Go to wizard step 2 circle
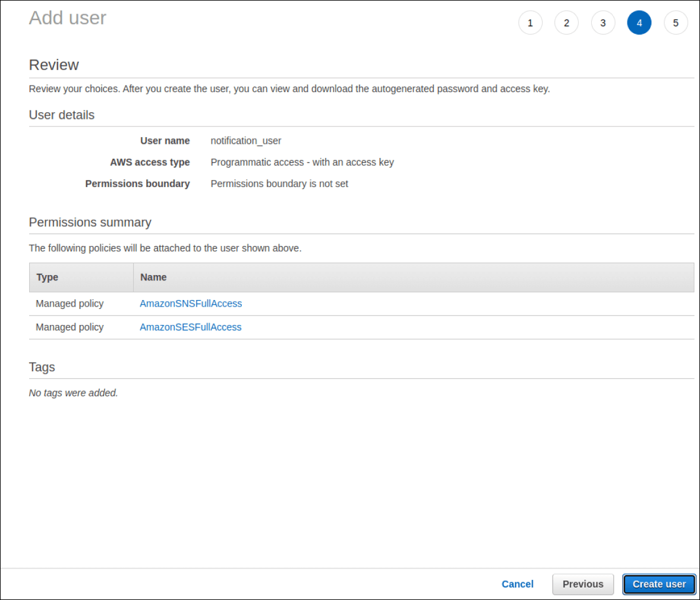700x600 pixels. (x=566, y=23)
